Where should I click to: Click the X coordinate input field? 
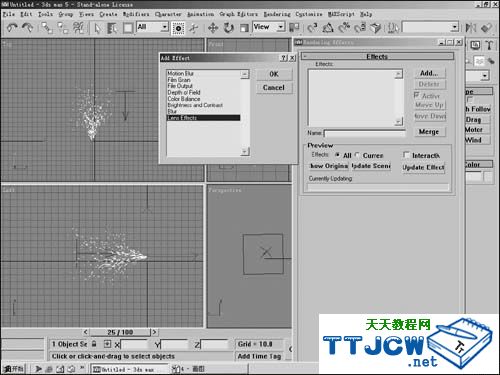pyautogui.click(x=134, y=344)
